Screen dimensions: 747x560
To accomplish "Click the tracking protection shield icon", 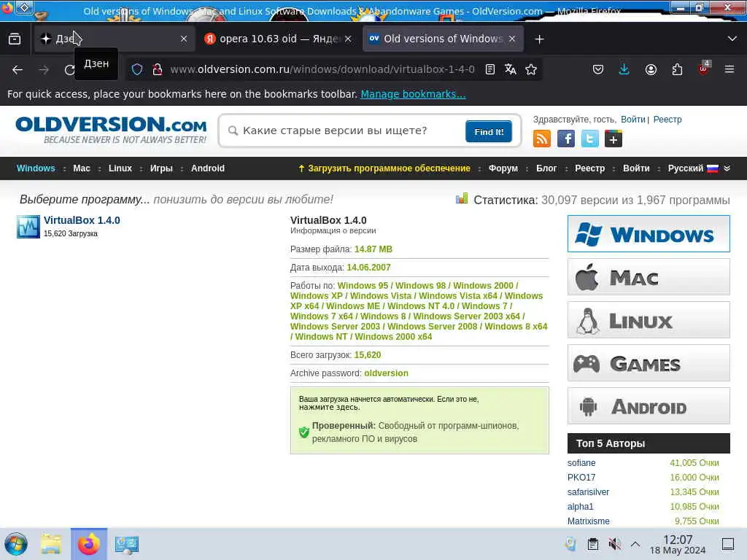I will click(137, 69).
